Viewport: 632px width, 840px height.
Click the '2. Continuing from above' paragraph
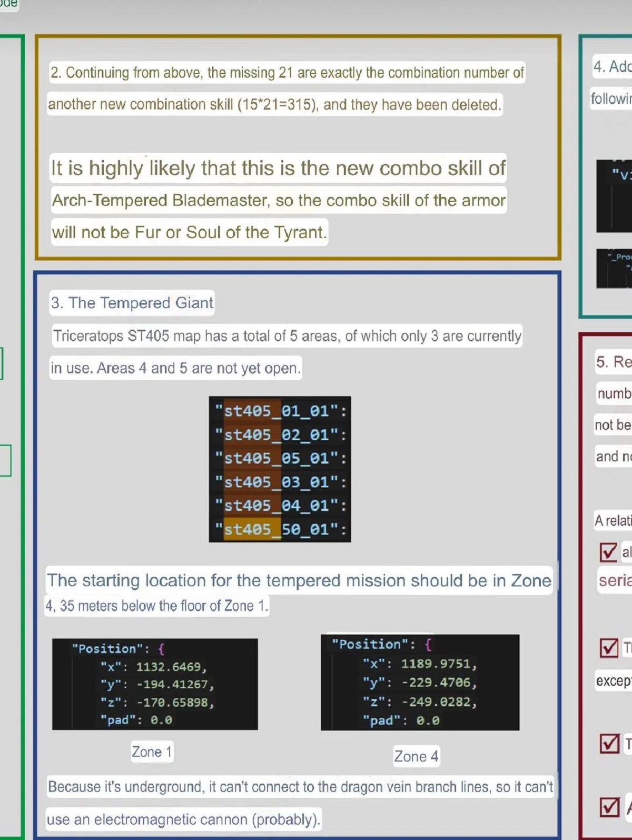[287, 73]
